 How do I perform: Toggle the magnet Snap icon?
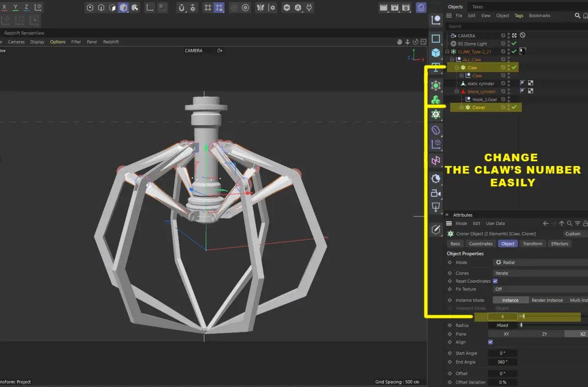[182, 7]
